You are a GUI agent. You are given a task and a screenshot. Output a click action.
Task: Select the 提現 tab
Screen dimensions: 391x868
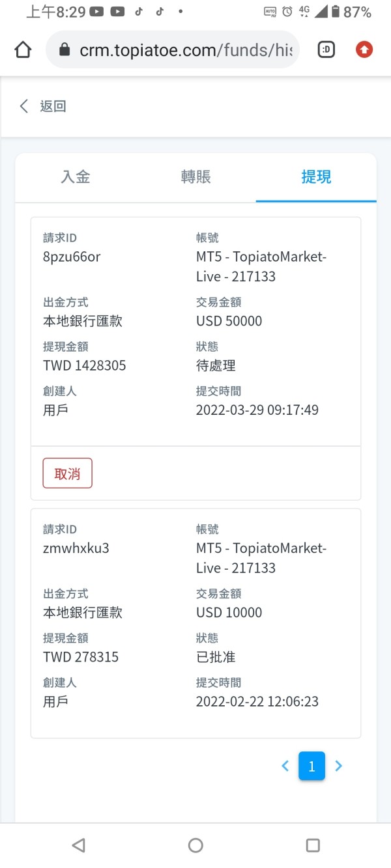click(316, 177)
